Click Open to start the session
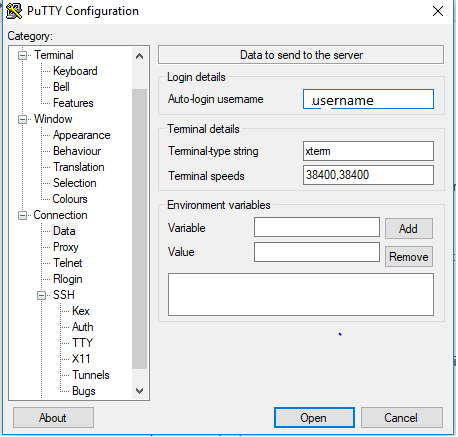 (x=314, y=418)
